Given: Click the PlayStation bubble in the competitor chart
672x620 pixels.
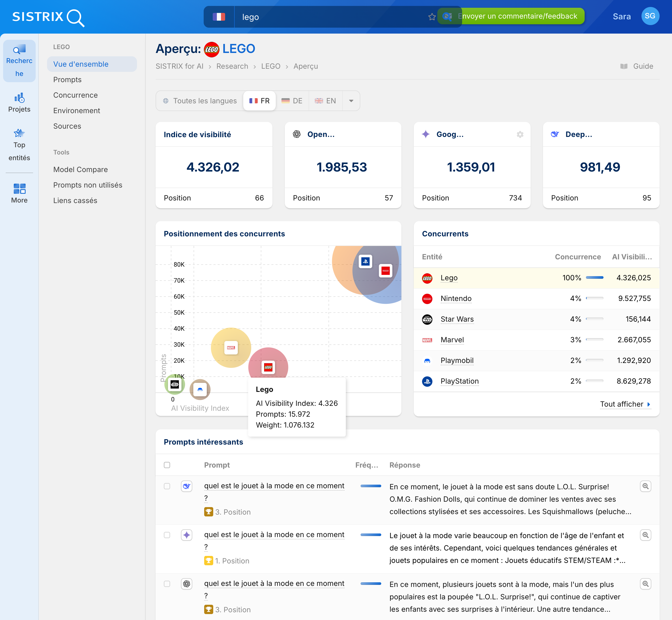Looking at the screenshot, I should coord(365,261).
